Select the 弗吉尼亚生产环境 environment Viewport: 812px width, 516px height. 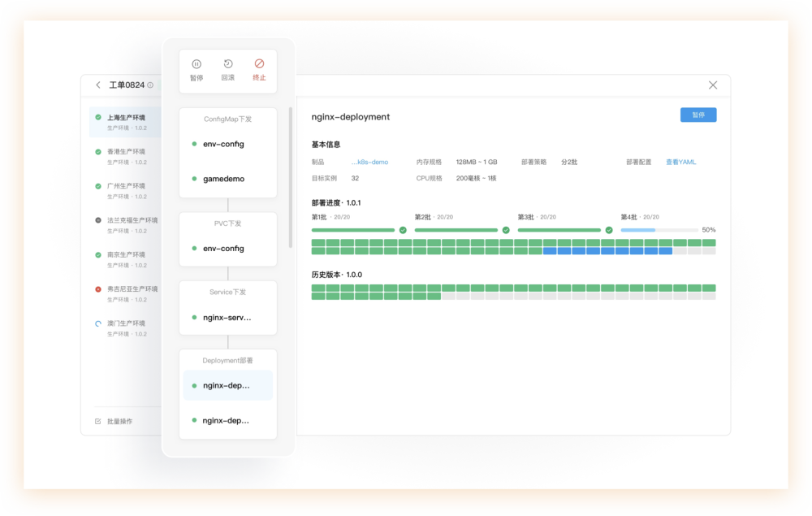pos(125,293)
